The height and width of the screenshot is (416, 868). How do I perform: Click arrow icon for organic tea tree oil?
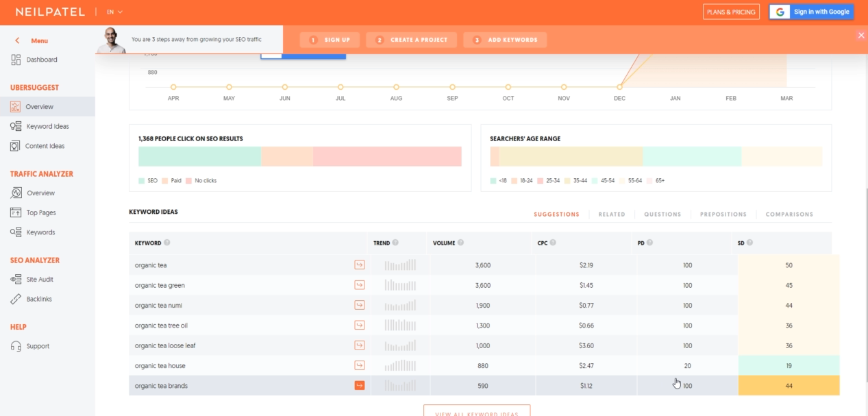click(x=360, y=325)
